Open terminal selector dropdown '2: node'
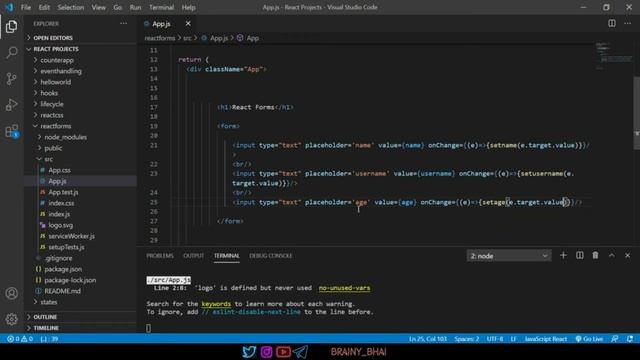This screenshot has height=360, width=640. tap(509, 256)
